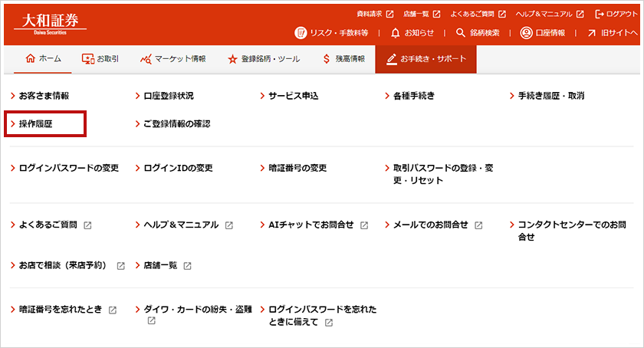Click the 口座情報 user icon

[x=526, y=33]
